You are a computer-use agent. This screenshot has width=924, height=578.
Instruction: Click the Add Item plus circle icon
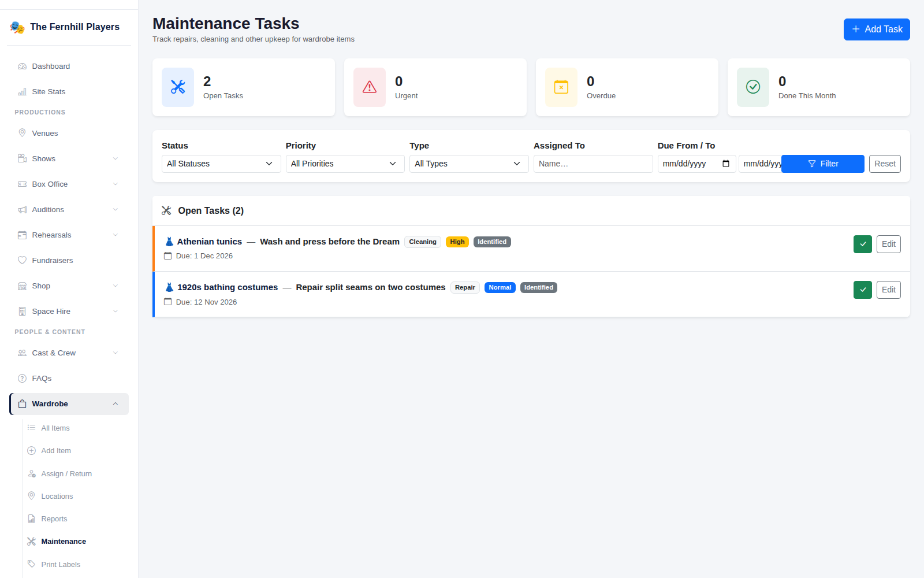(31, 451)
